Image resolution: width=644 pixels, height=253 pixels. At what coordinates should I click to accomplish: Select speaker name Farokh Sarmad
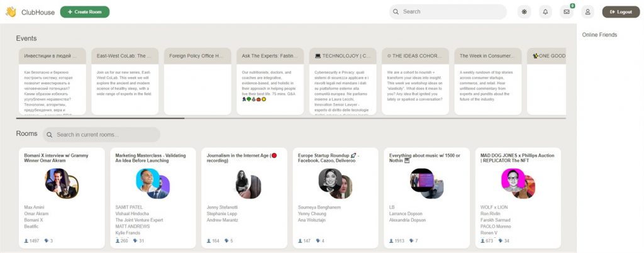(x=496, y=220)
